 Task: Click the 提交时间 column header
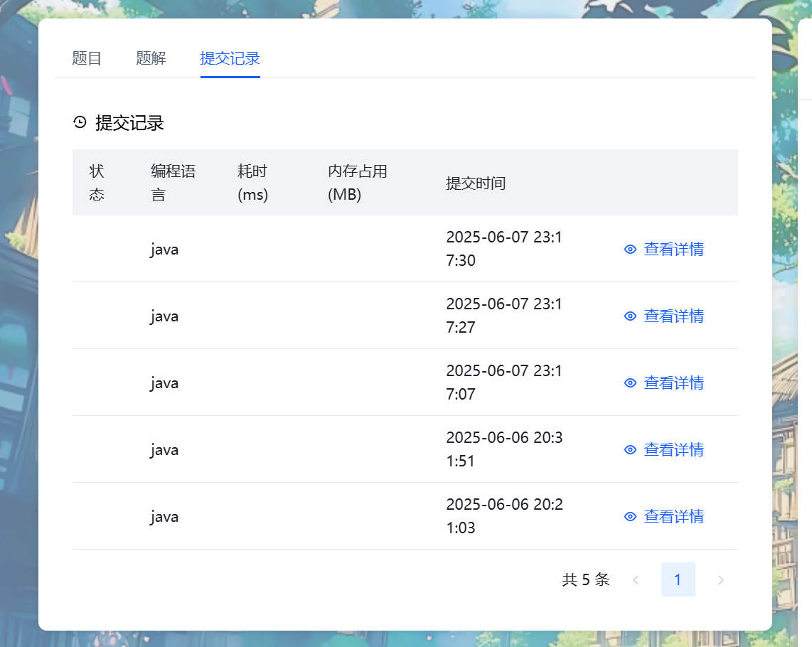476,183
